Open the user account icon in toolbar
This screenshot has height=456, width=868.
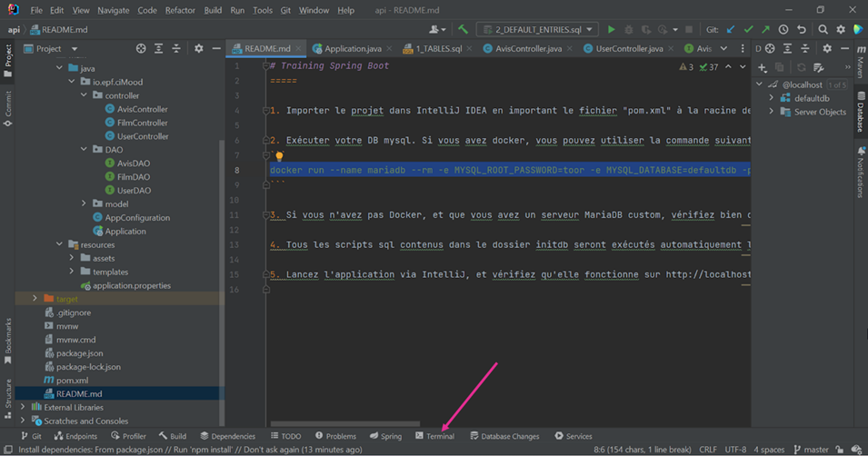pyautogui.click(x=437, y=29)
